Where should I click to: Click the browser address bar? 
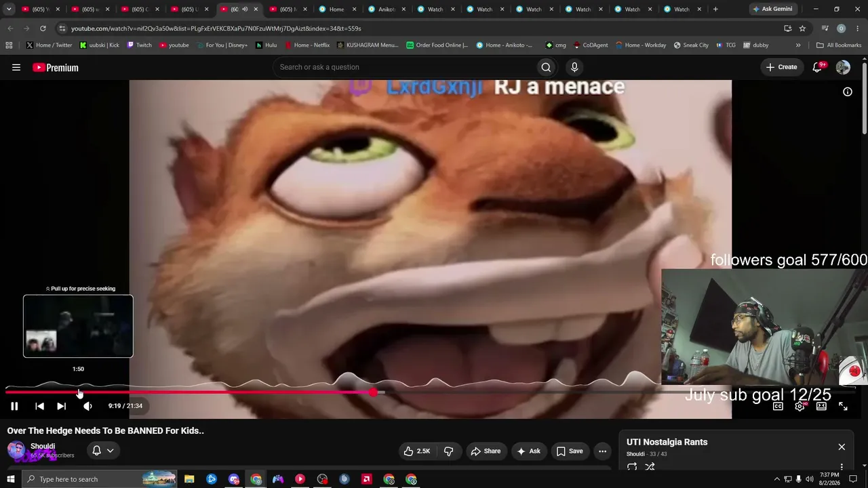point(420,28)
